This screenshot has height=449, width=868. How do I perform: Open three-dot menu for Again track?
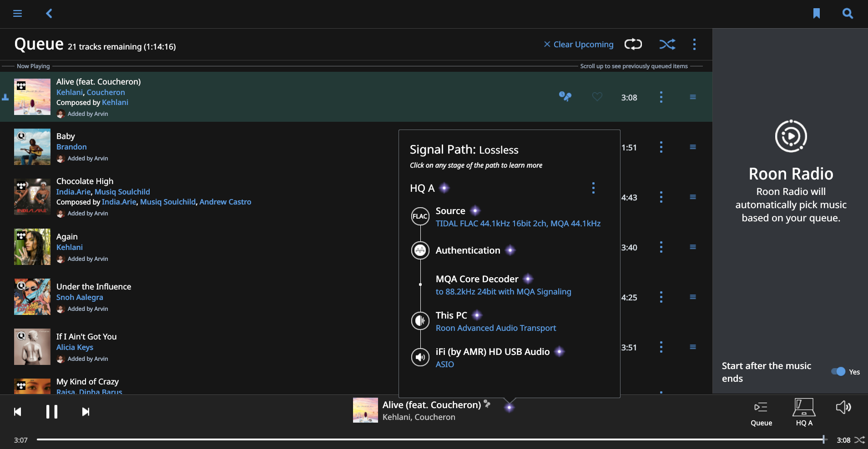661,247
